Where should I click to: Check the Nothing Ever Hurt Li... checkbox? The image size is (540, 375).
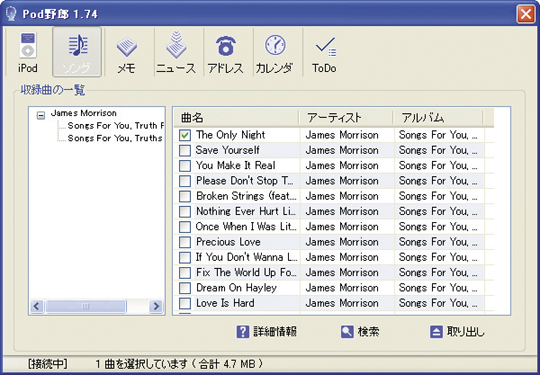185,211
